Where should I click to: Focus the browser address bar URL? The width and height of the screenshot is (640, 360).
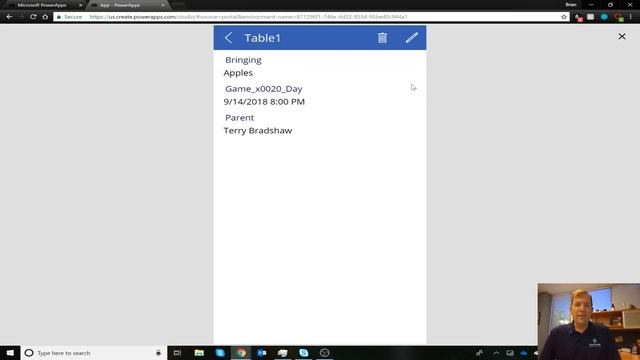tap(248, 17)
